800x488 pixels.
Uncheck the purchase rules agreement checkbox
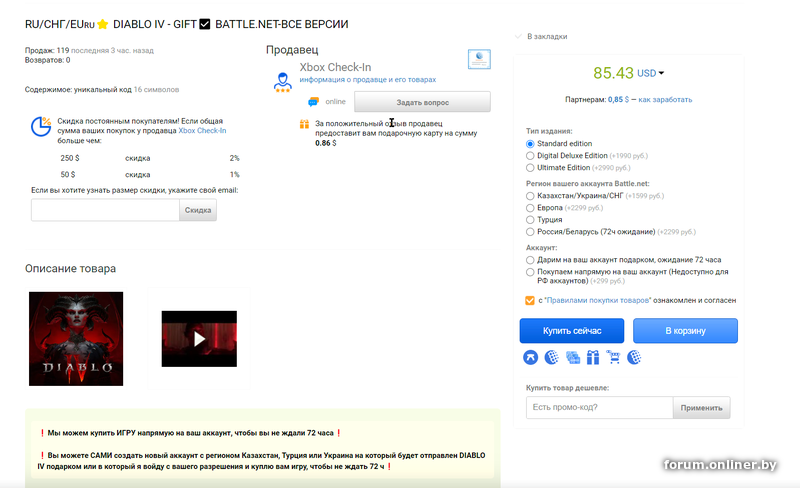530,300
